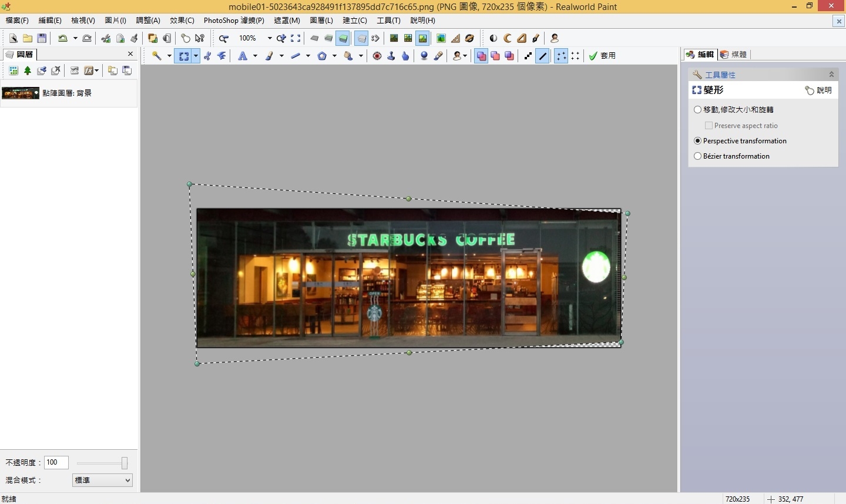This screenshot has height=504, width=846.
Task: Click the top-center perspective handle on canvas
Action: [409, 199]
